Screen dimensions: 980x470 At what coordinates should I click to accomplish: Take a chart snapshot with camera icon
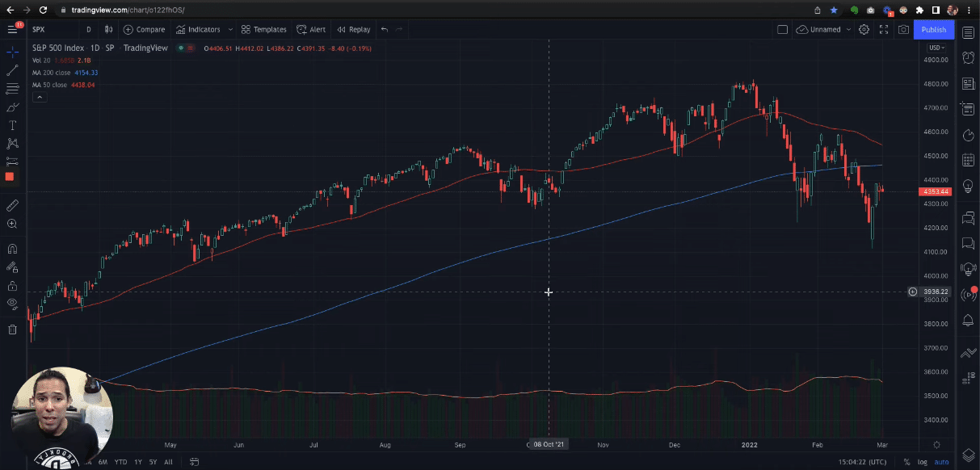click(x=903, y=30)
